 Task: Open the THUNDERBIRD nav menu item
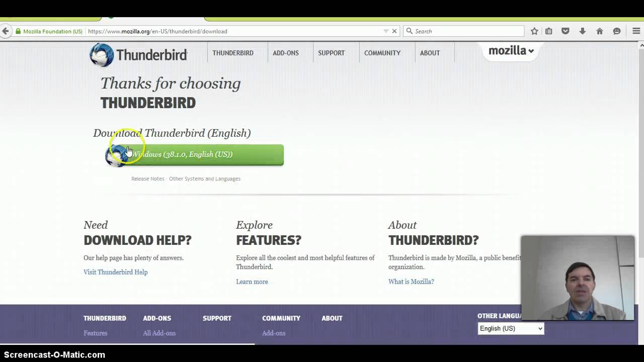(x=233, y=53)
